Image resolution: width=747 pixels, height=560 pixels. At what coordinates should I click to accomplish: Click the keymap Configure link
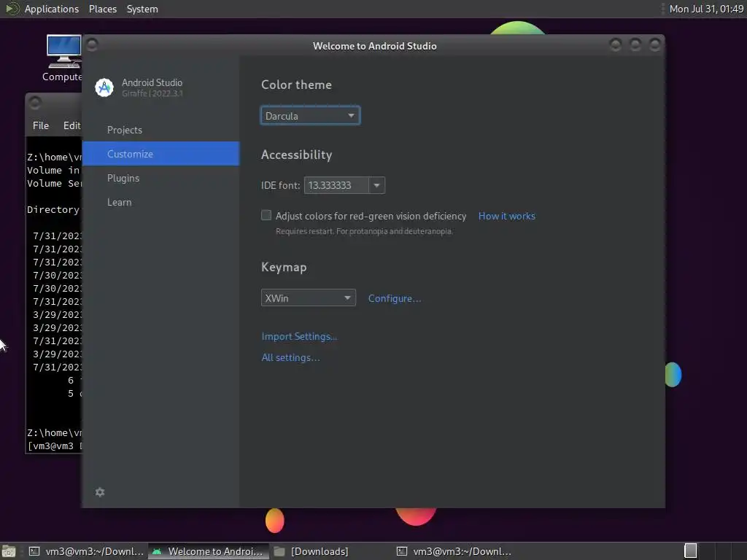pyautogui.click(x=395, y=298)
